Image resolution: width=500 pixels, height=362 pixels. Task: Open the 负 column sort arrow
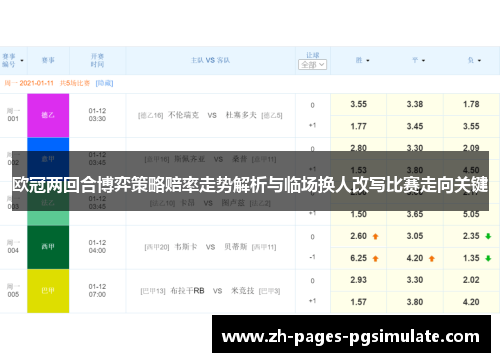(x=479, y=61)
